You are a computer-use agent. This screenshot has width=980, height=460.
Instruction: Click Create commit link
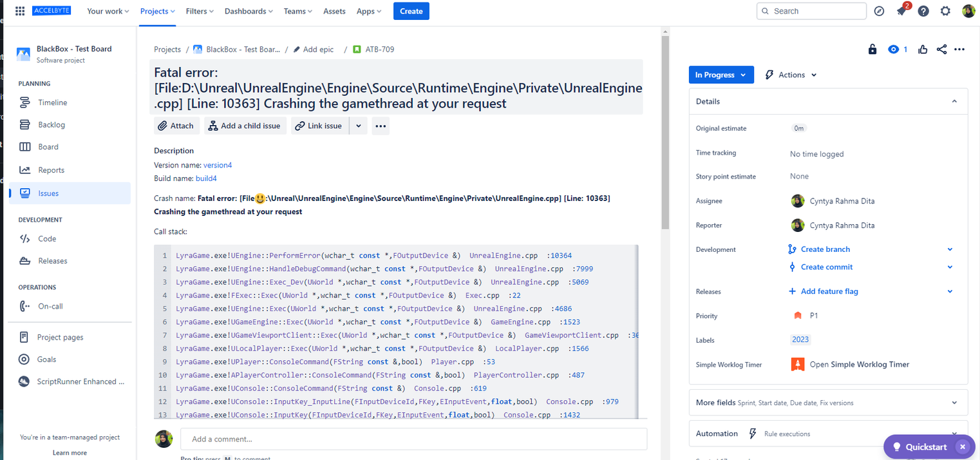click(x=827, y=267)
